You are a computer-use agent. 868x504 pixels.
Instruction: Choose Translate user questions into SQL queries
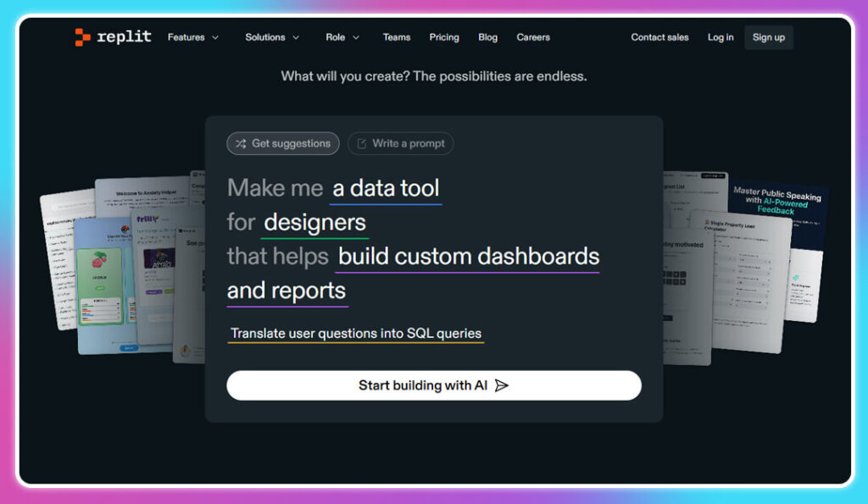coord(355,333)
